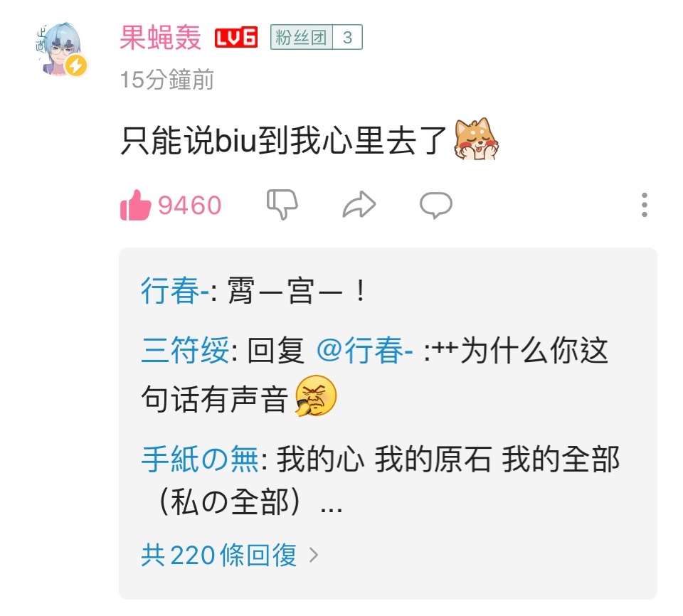This screenshot has height=616, width=683.
Task: Like the comment with the thumbs-up icon
Action: tap(135, 205)
